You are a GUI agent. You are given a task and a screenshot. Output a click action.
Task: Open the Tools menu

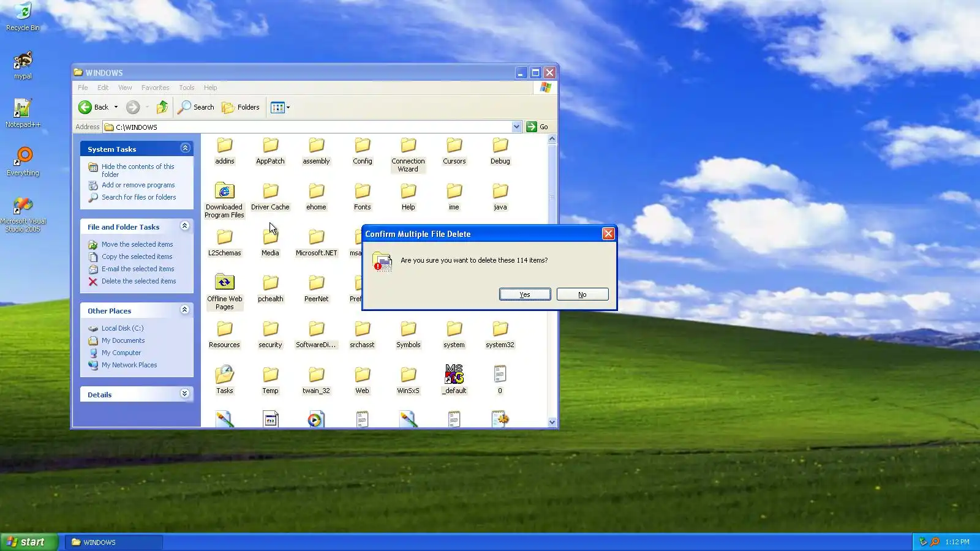pos(187,88)
